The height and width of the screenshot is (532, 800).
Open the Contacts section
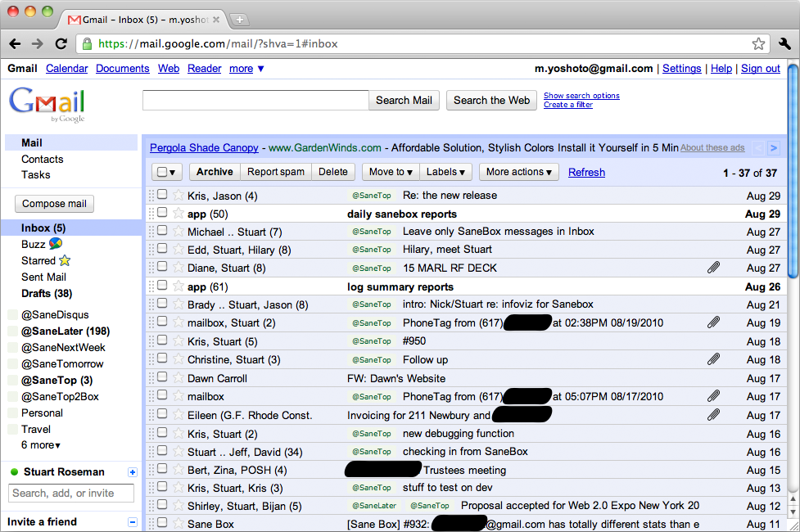43,159
